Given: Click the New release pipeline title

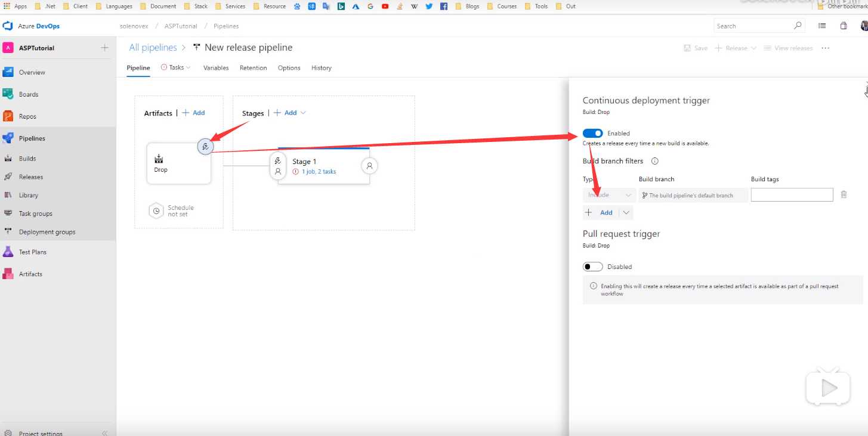Looking at the screenshot, I should 248,47.
